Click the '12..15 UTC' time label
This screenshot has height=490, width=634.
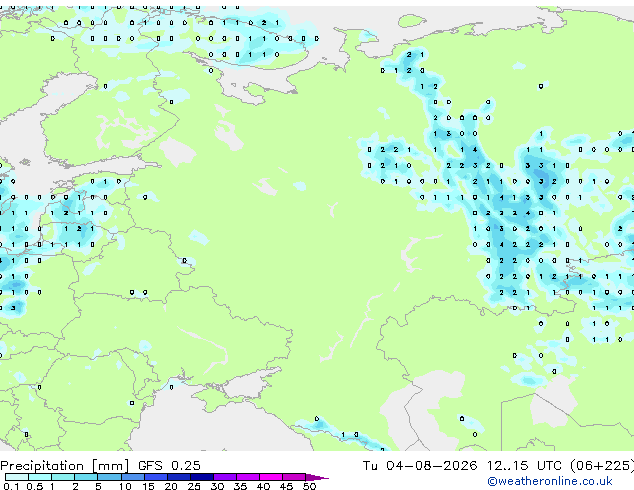[x=524, y=466]
